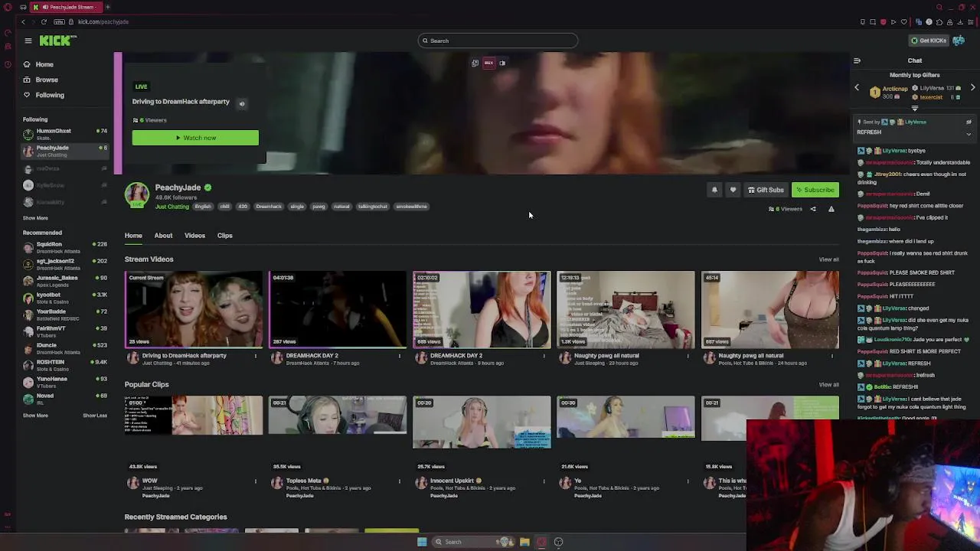Go back in the browser

(24, 22)
